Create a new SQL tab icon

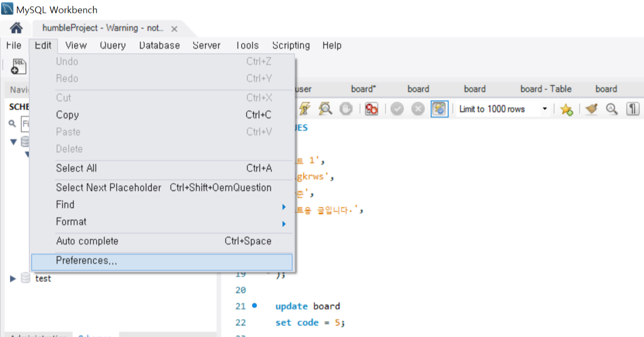pos(18,66)
